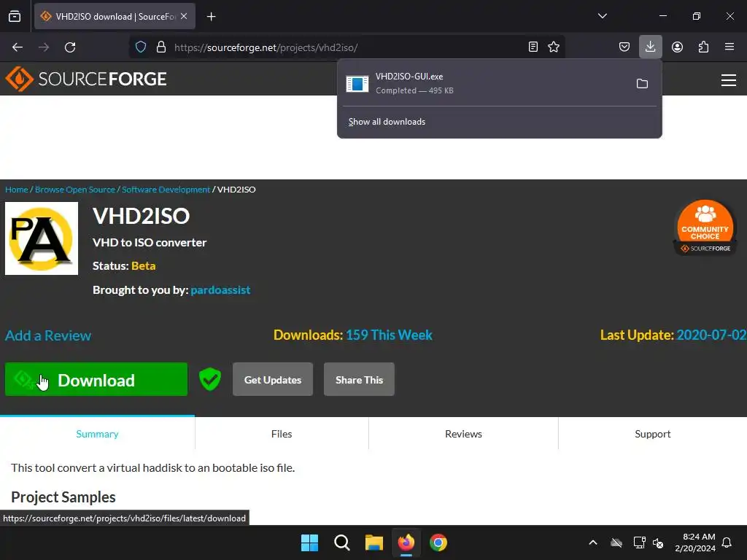Click the 2020-07-02 last update link

(x=711, y=335)
